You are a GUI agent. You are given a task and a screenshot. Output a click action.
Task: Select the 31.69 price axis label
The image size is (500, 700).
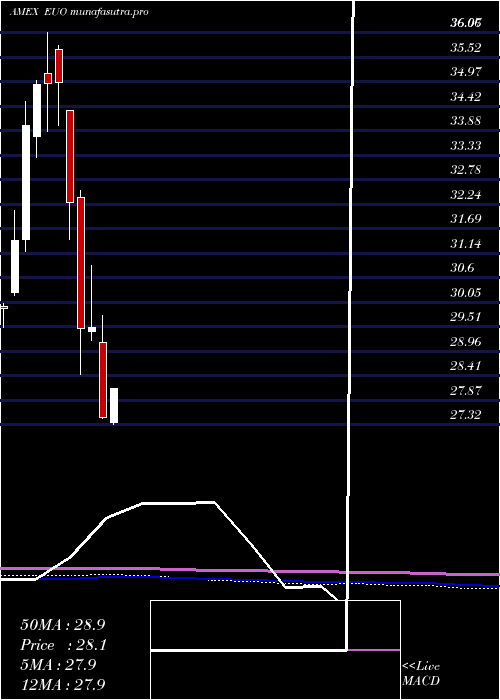pyautogui.click(x=466, y=219)
